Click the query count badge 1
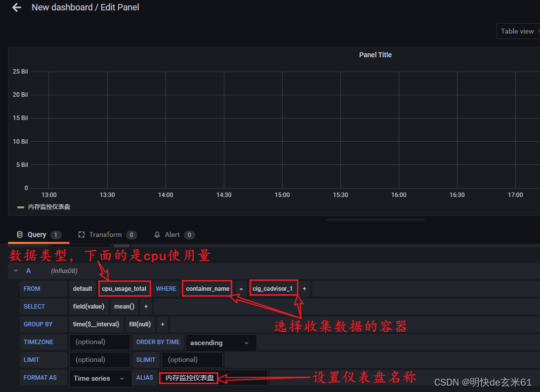The width and height of the screenshot is (540, 392). pos(56,235)
